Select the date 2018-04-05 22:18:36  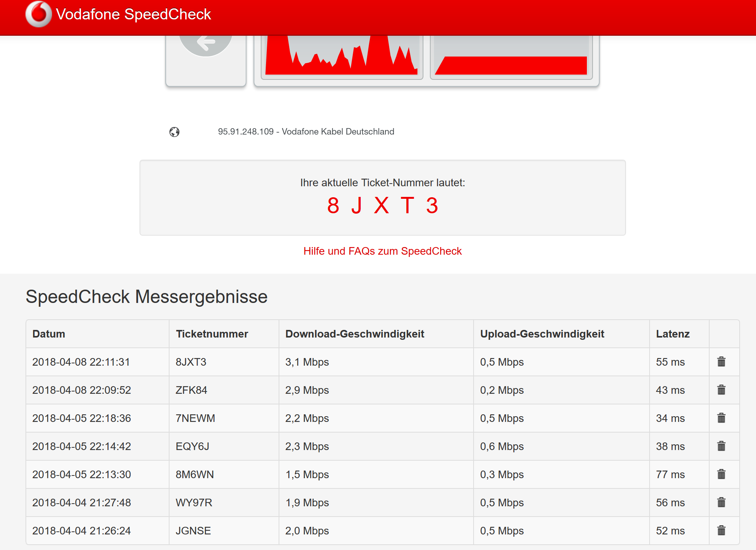pos(81,418)
